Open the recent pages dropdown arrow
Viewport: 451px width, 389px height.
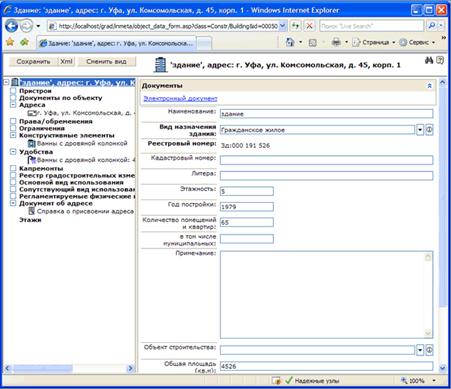click(x=38, y=26)
